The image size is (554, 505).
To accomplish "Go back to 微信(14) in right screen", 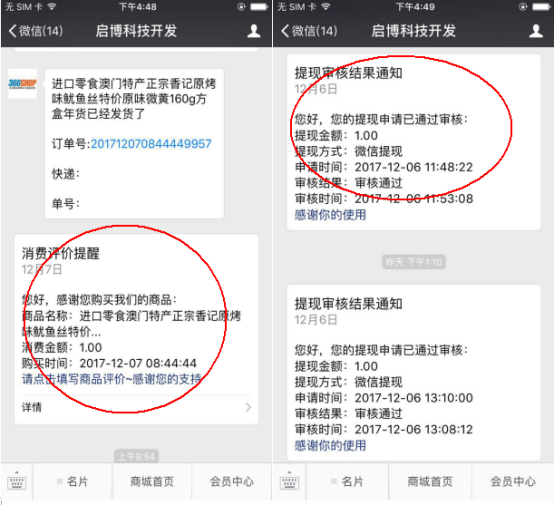I will 309,31.
